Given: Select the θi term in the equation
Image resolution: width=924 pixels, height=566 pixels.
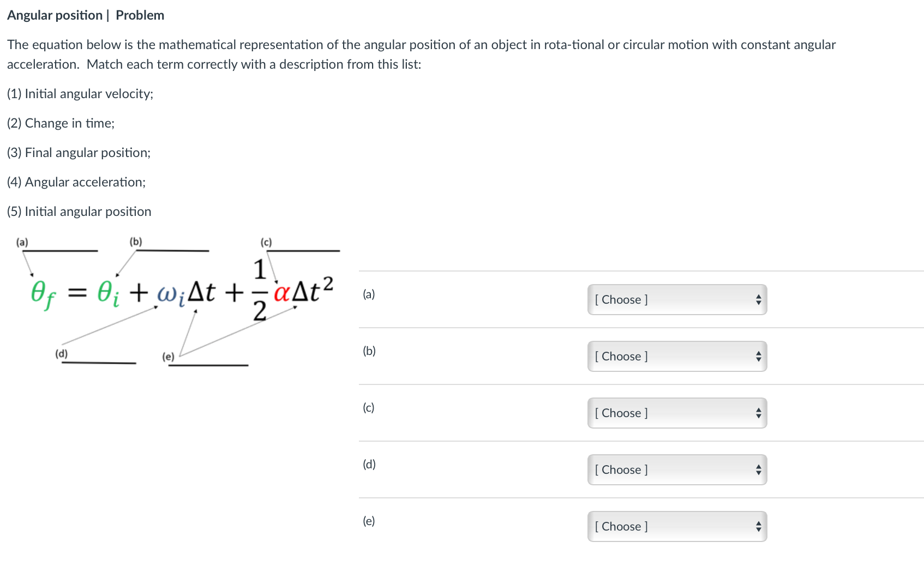Looking at the screenshot, I should pos(107,293).
